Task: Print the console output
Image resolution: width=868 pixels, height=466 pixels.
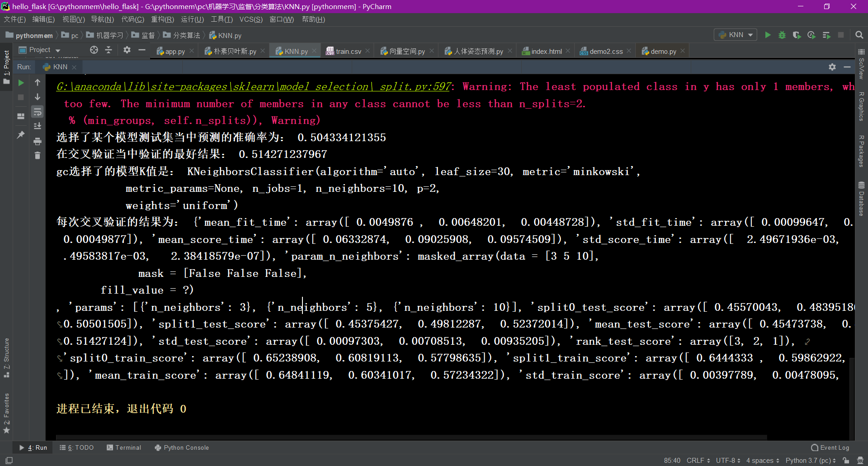Action: click(x=38, y=141)
